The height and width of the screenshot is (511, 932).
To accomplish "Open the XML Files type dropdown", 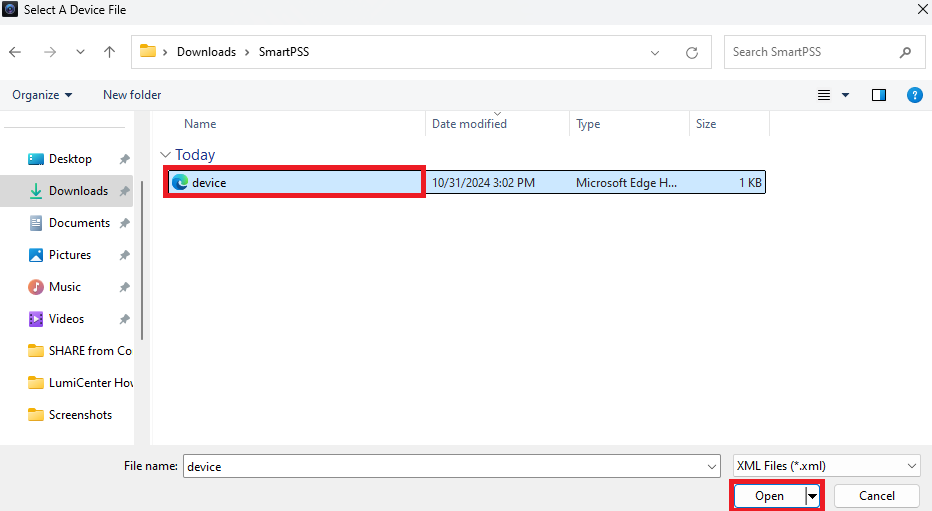I will [825, 466].
